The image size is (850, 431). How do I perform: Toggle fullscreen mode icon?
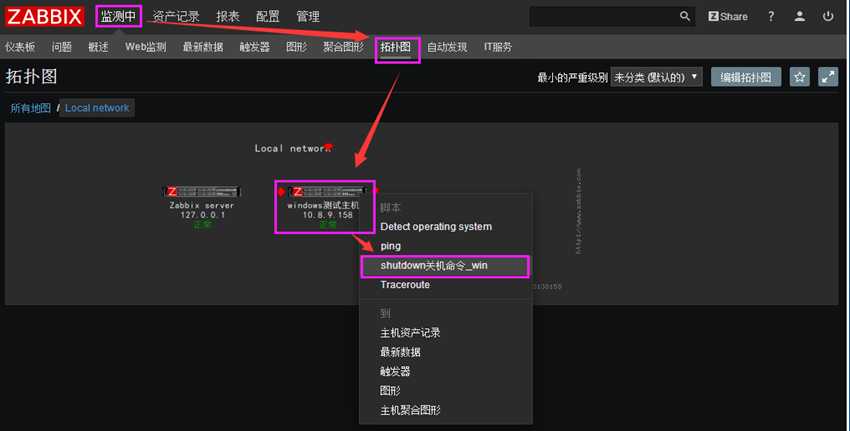(828, 77)
